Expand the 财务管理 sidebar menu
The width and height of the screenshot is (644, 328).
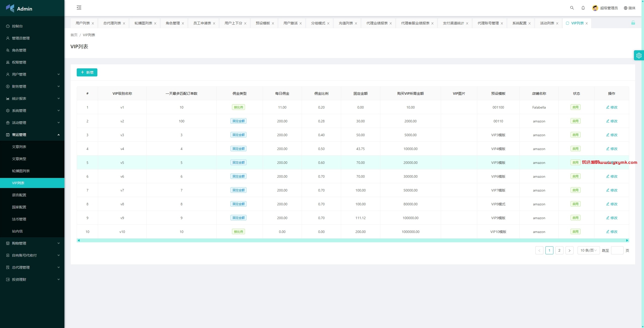click(x=32, y=86)
